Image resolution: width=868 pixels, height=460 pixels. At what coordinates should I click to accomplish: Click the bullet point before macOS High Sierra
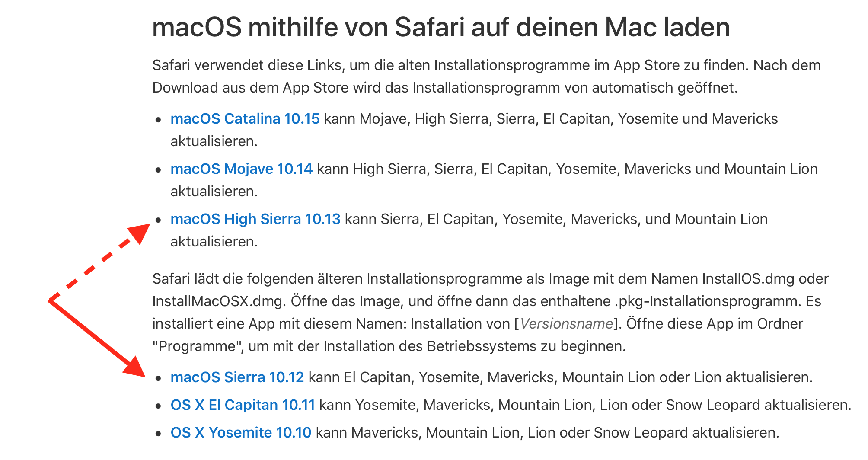point(159,220)
